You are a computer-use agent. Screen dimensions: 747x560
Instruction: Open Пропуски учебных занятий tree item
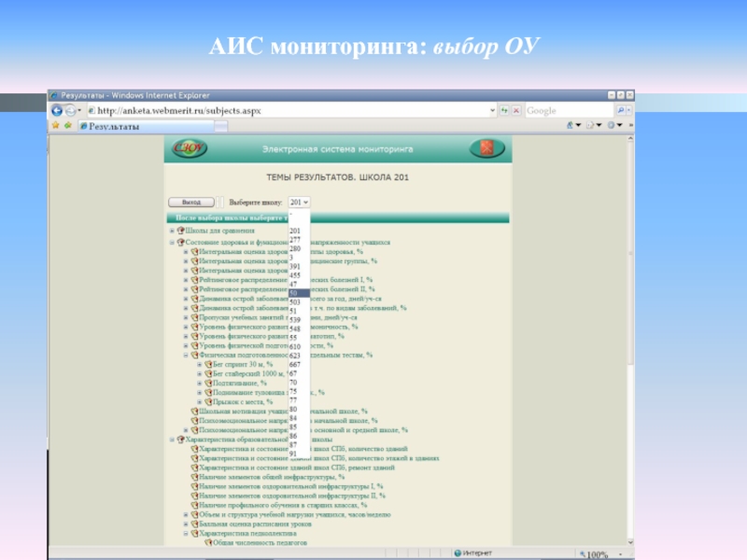coord(278,317)
